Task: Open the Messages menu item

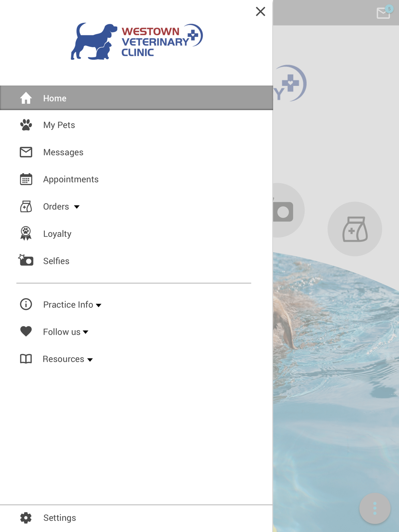Action: (136, 152)
